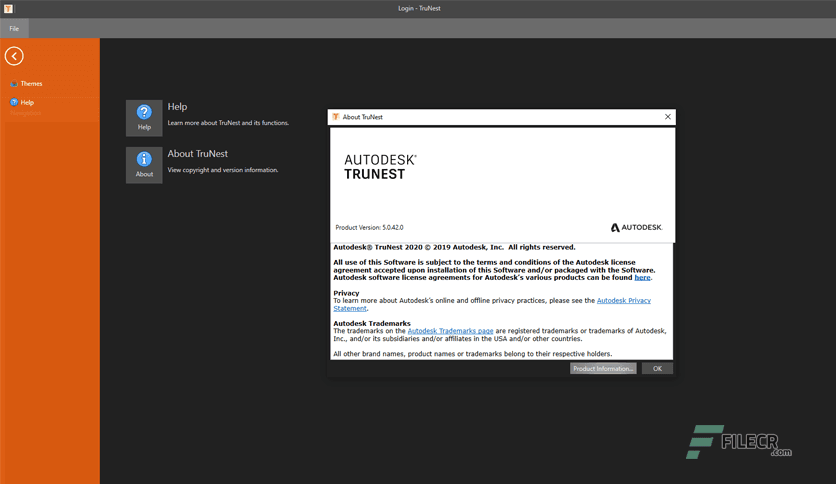Image resolution: width=836 pixels, height=484 pixels.
Task: Click the 'Product Version: 5.0.42.0' text
Action: pos(369,228)
